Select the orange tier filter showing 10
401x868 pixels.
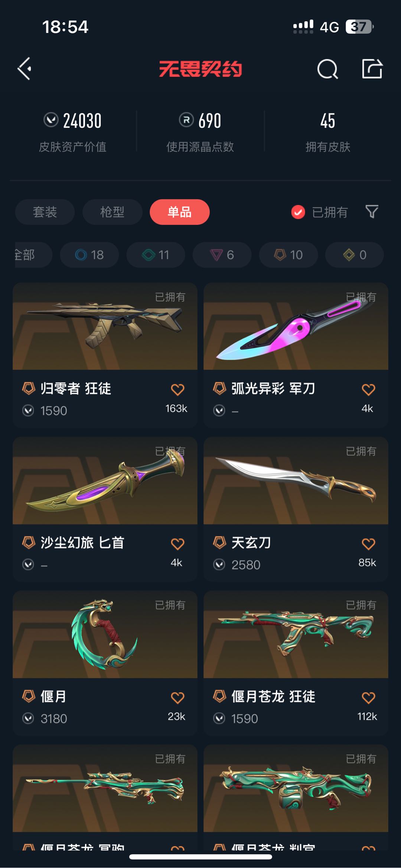click(288, 255)
